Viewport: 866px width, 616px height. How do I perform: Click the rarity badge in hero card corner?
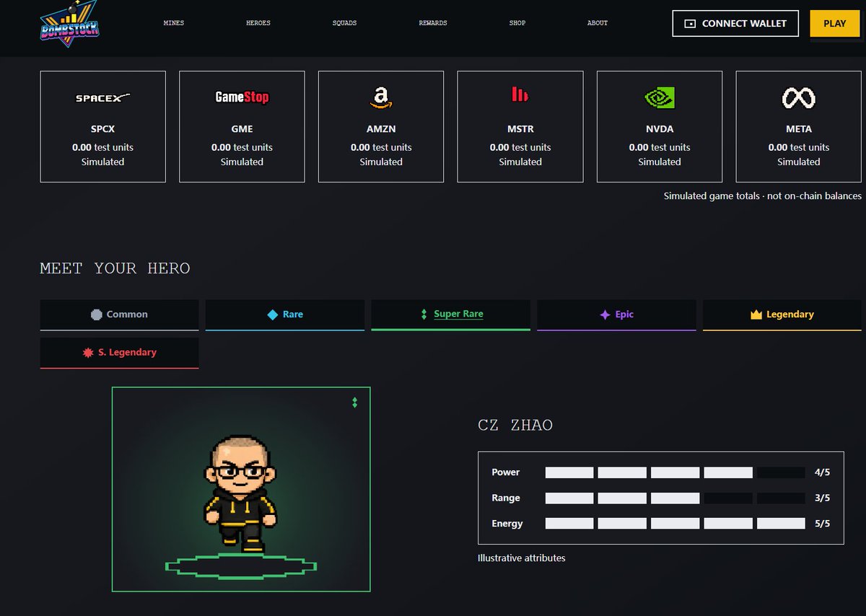[354, 402]
